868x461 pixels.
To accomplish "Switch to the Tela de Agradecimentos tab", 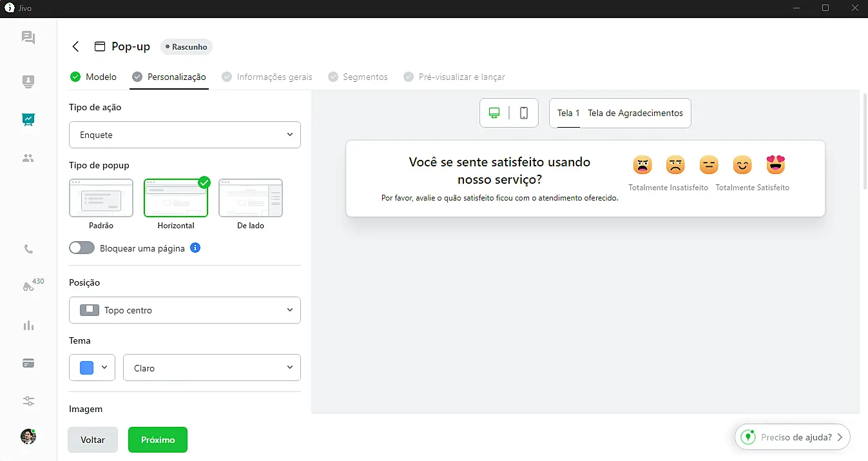I will (x=635, y=112).
